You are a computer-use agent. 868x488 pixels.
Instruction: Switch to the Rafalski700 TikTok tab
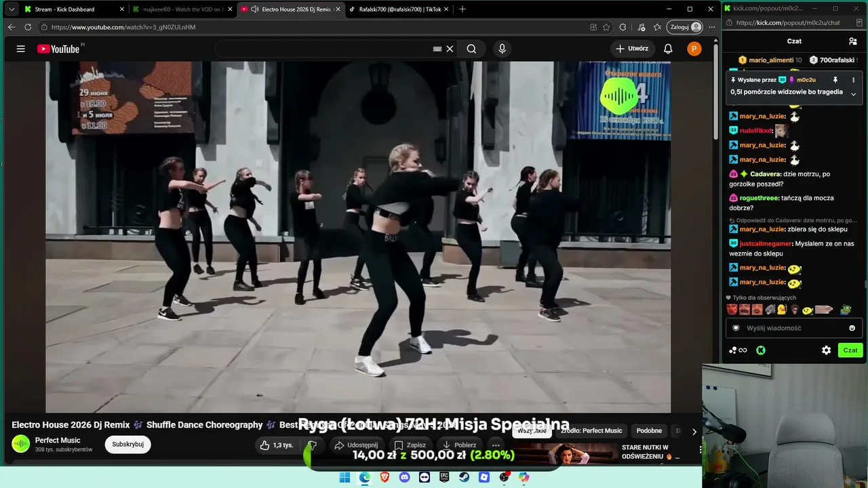399,9
